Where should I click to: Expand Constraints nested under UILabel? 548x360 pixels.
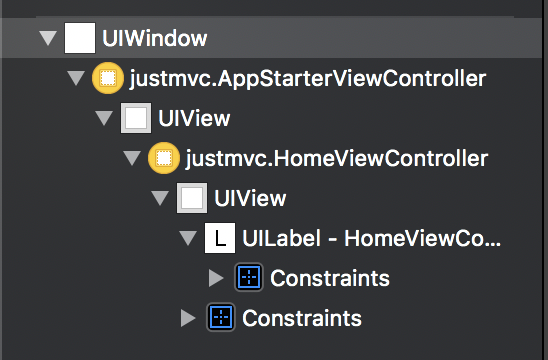216,278
